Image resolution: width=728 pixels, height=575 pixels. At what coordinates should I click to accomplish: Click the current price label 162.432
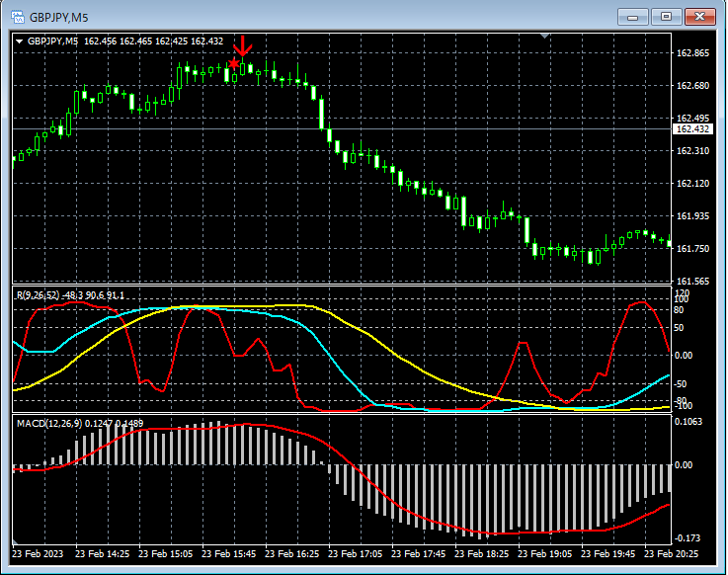692,129
